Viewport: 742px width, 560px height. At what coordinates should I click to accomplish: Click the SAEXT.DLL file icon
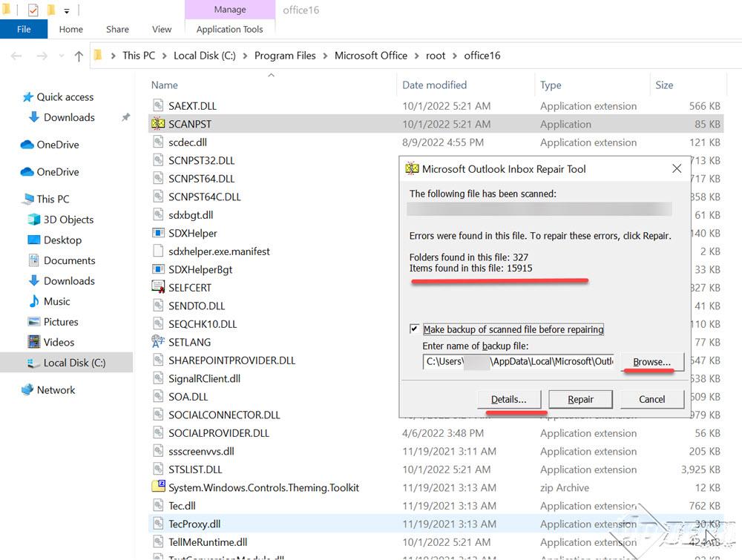tap(158, 105)
